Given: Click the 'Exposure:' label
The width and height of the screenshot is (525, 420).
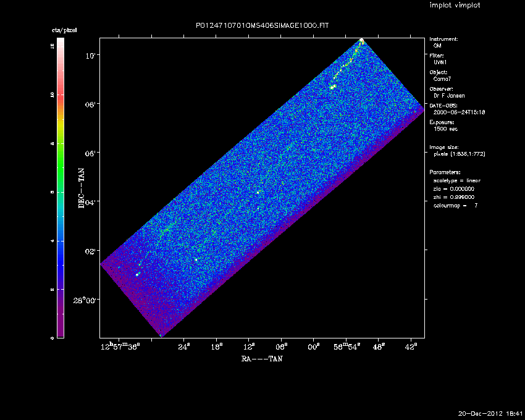Looking at the screenshot, I should click(x=442, y=122).
